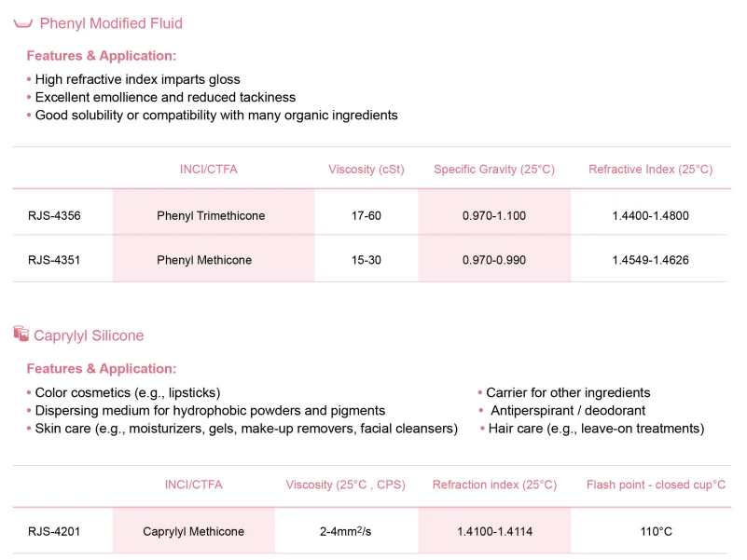Click the Carrier for other ingredients text
Viewport: 747px width, 560px height.
(568, 393)
